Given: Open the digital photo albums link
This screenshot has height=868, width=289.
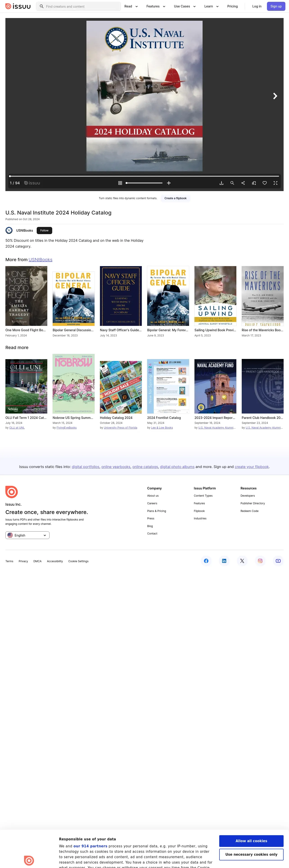Looking at the screenshot, I should [177, 467].
